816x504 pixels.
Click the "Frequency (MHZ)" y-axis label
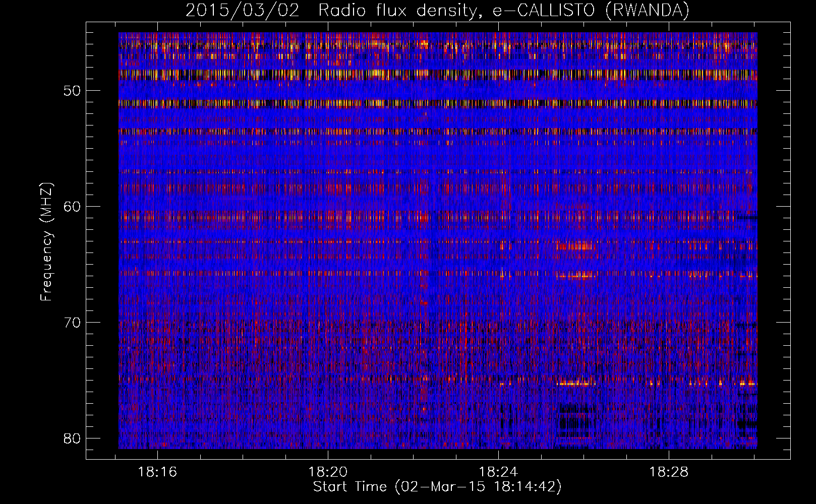pos(46,241)
